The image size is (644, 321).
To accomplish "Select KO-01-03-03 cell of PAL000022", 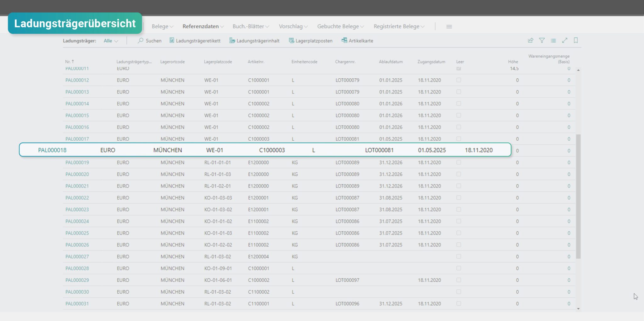I will pos(218,198).
